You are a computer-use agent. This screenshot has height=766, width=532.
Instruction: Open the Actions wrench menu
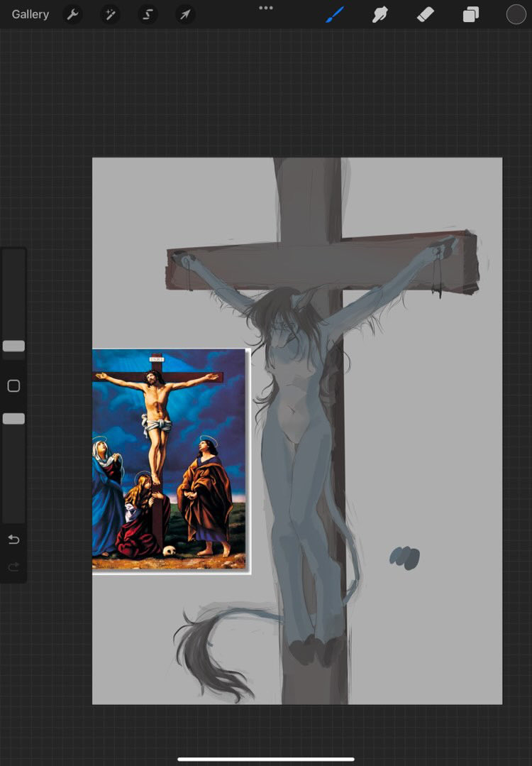pos(73,15)
